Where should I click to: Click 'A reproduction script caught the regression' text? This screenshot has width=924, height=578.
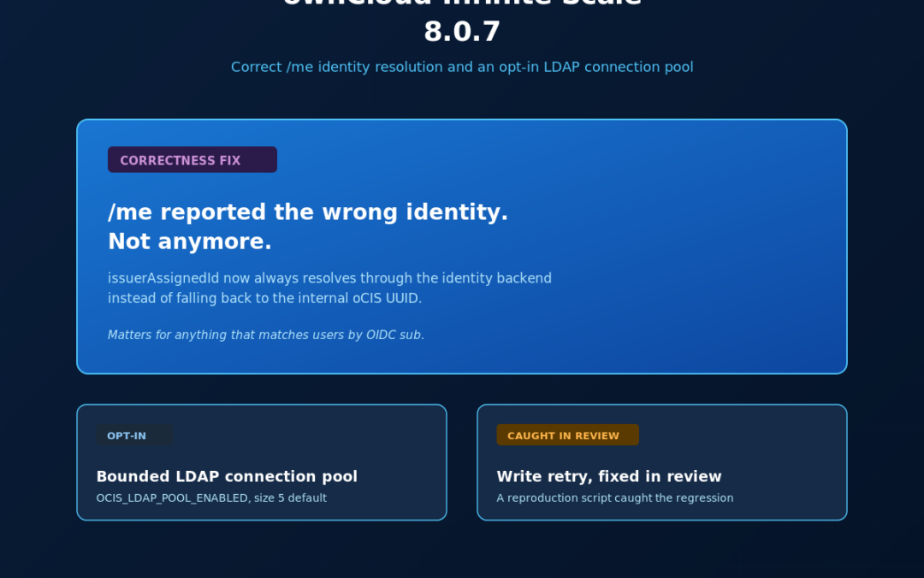[614, 498]
